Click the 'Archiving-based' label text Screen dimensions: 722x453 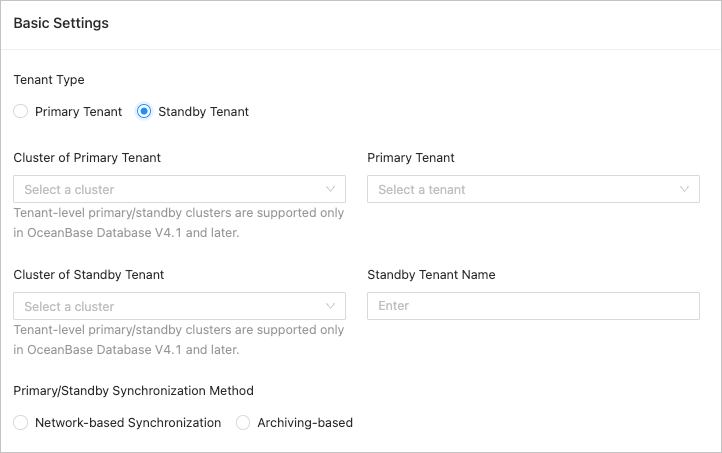305,423
